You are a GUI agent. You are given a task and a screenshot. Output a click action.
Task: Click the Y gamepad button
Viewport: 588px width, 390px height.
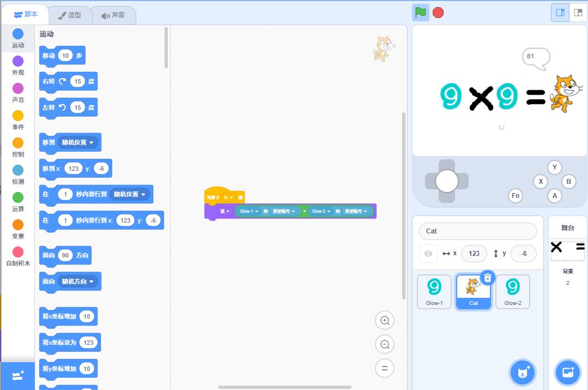pyautogui.click(x=555, y=167)
